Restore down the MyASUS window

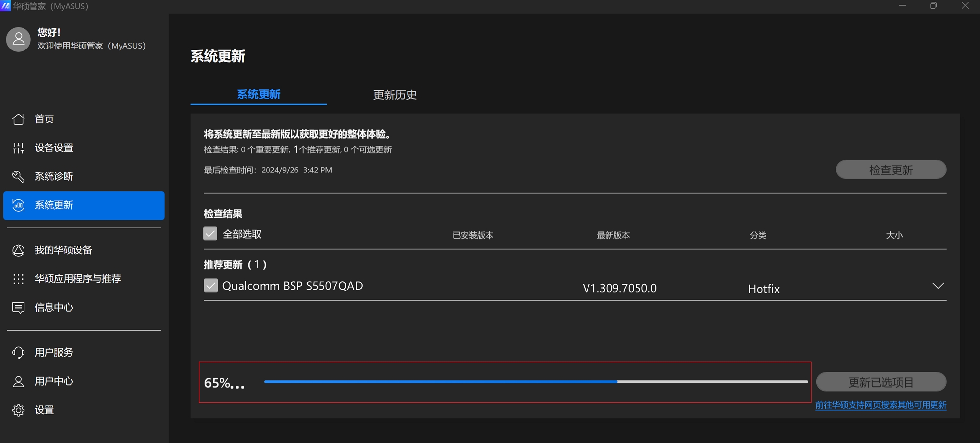point(933,6)
